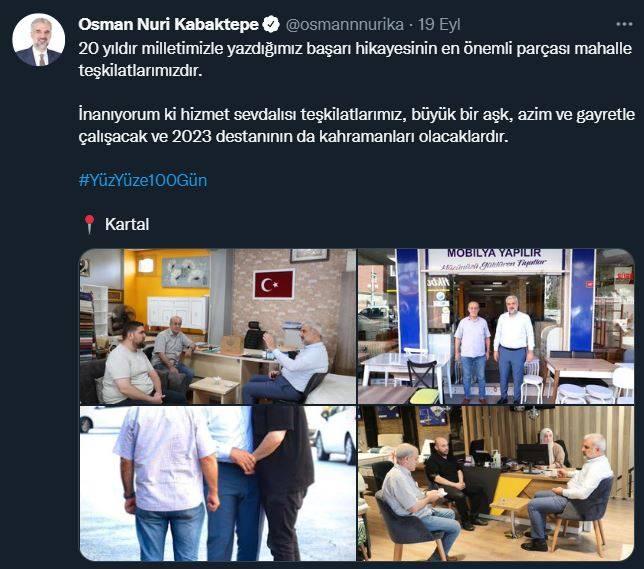Open the Mobilya Yapılır storefront photo
The image size is (644, 569).
[x=496, y=327]
